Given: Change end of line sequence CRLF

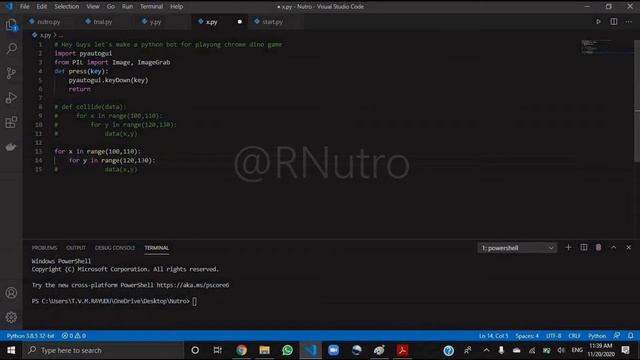Looking at the screenshot, I should (x=574, y=336).
